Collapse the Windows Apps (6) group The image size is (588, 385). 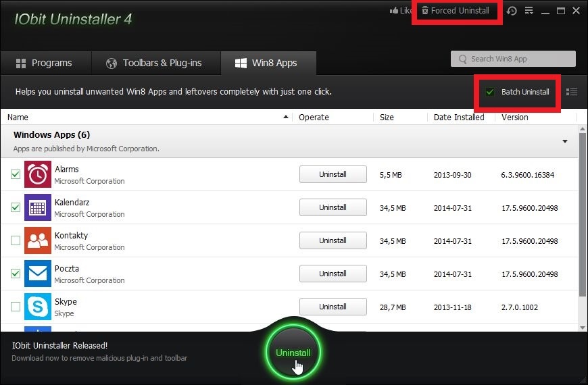[x=565, y=141]
